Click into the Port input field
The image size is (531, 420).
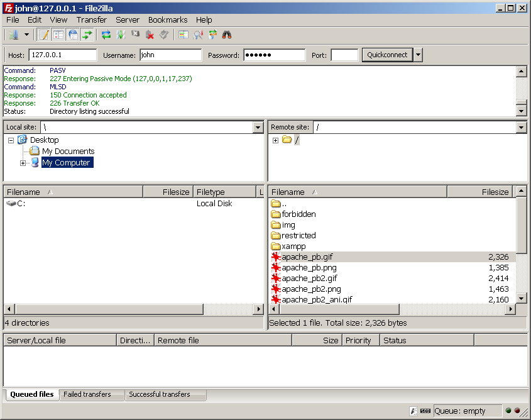[344, 55]
